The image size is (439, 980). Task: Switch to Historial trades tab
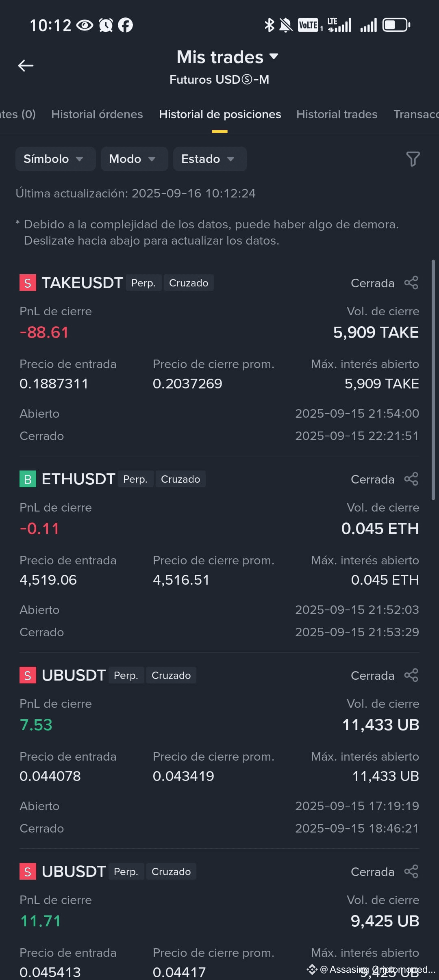pyautogui.click(x=337, y=114)
